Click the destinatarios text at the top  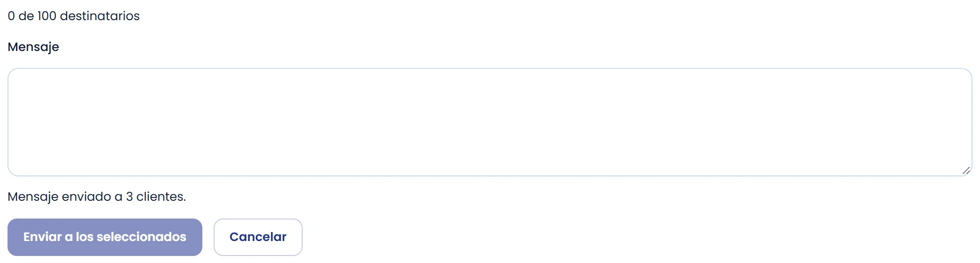pyautogui.click(x=74, y=16)
